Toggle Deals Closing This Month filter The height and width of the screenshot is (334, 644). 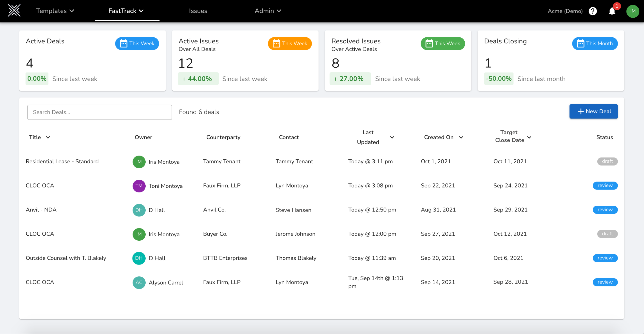pyautogui.click(x=595, y=43)
